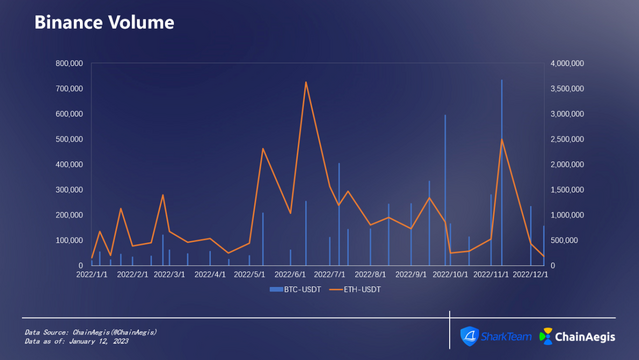Viewport: 639px width, 360px height.
Task: Click the ETH-USDT orange legend line
Action: coord(336,289)
